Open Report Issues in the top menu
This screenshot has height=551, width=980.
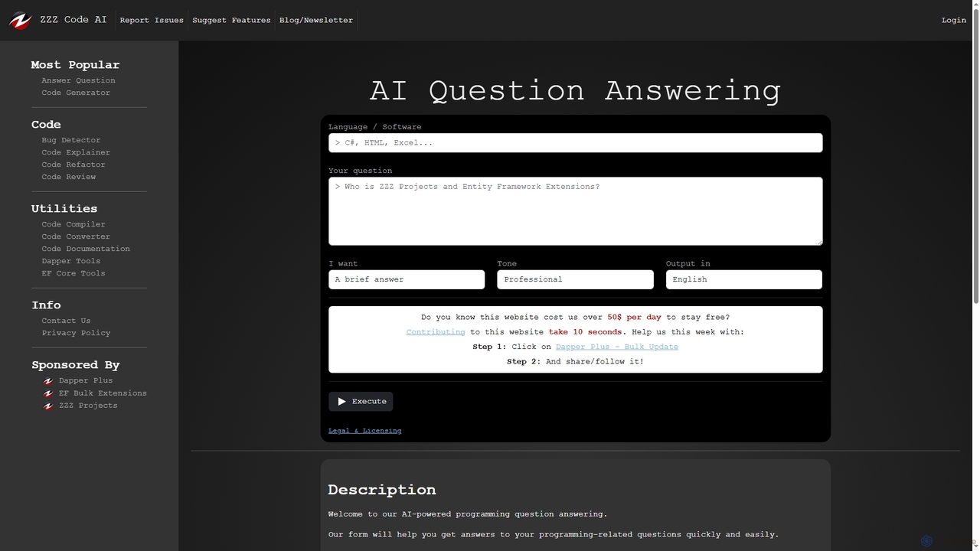152,20
